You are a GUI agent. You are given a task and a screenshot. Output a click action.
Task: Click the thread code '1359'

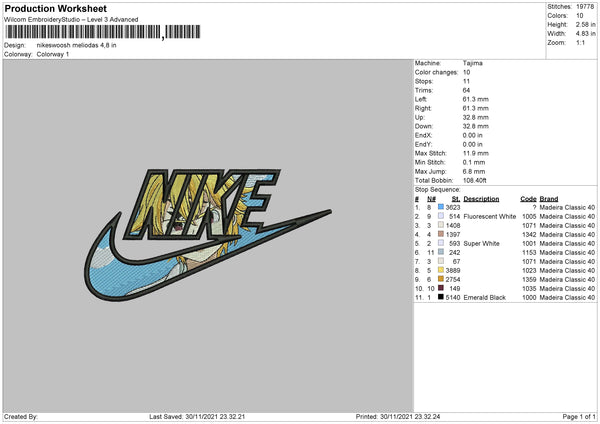pos(529,279)
